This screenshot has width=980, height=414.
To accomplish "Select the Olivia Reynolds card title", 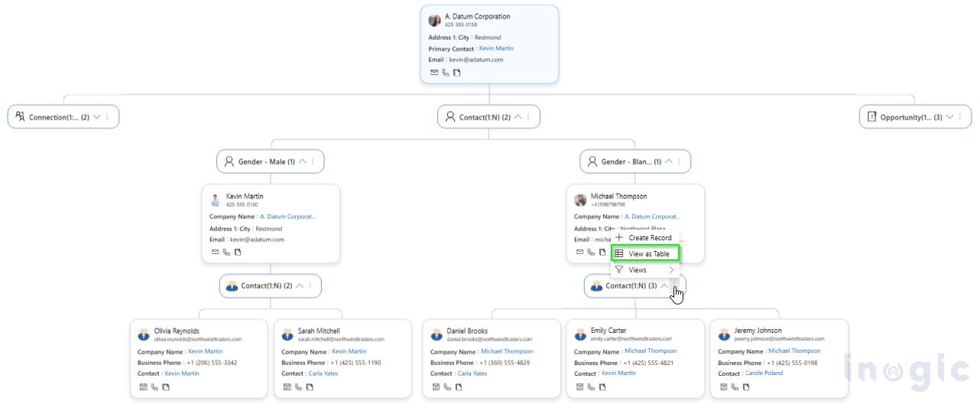I will click(x=177, y=331).
